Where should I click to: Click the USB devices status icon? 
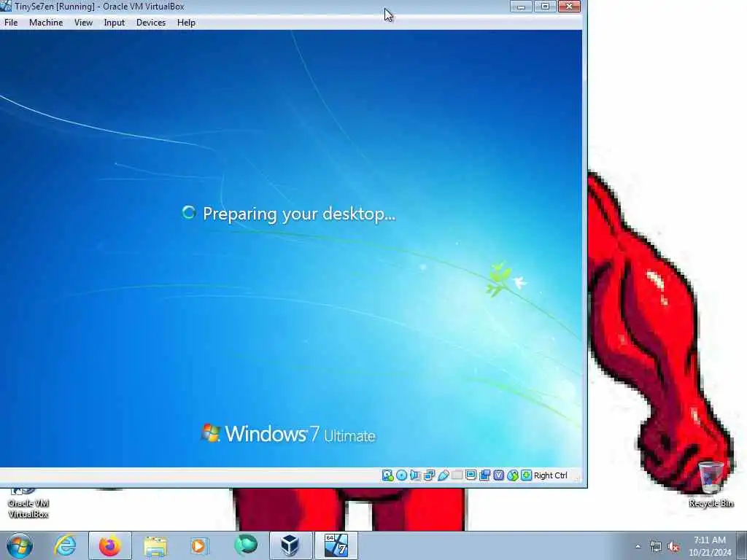[x=443, y=475]
